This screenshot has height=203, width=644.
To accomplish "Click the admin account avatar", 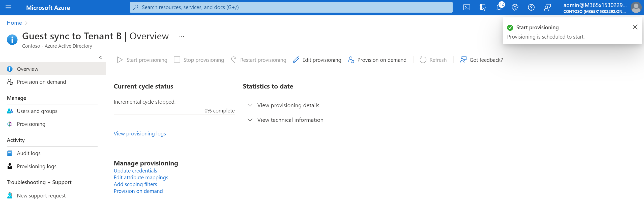I will (x=636, y=8).
